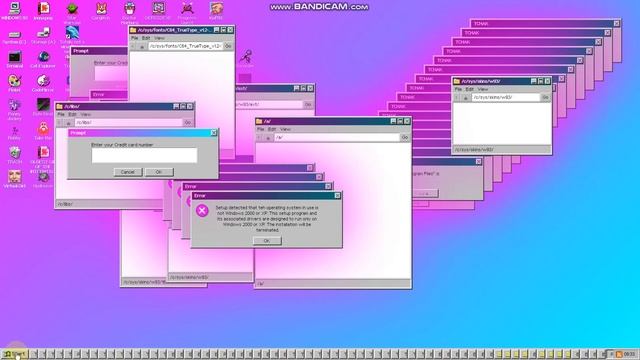Click the home icon in /c/libs/ window toolbar
640x360 pixels.
(68, 122)
